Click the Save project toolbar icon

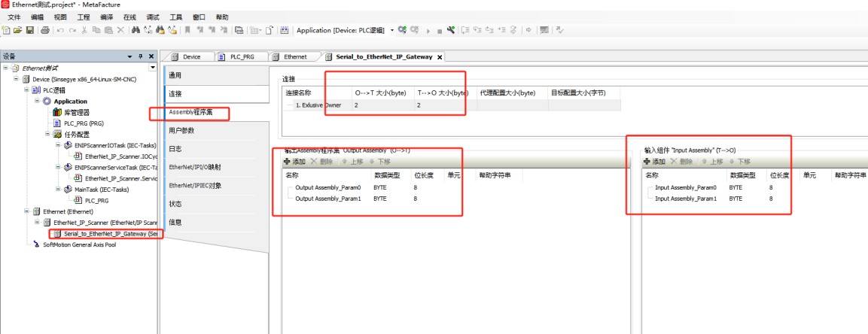[30, 30]
